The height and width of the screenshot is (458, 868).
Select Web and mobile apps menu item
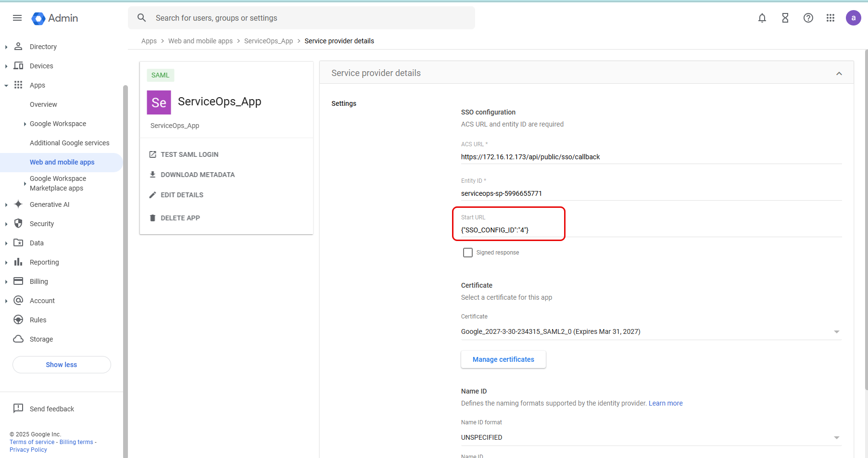pyautogui.click(x=62, y=162)
